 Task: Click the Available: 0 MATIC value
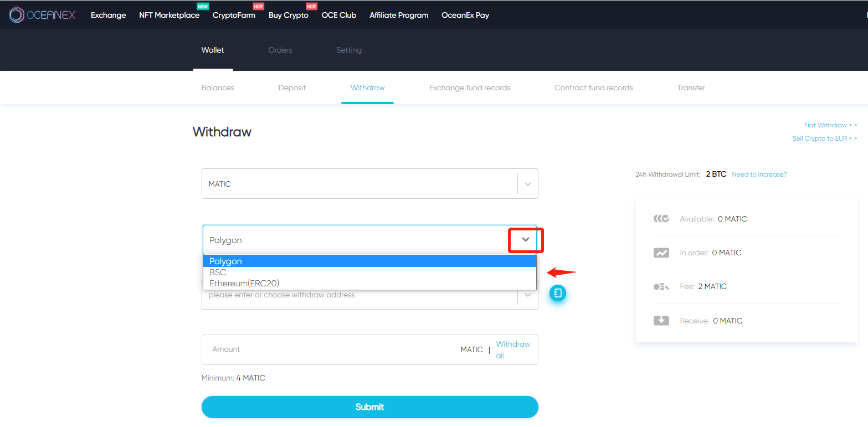[x=732, y=219]
